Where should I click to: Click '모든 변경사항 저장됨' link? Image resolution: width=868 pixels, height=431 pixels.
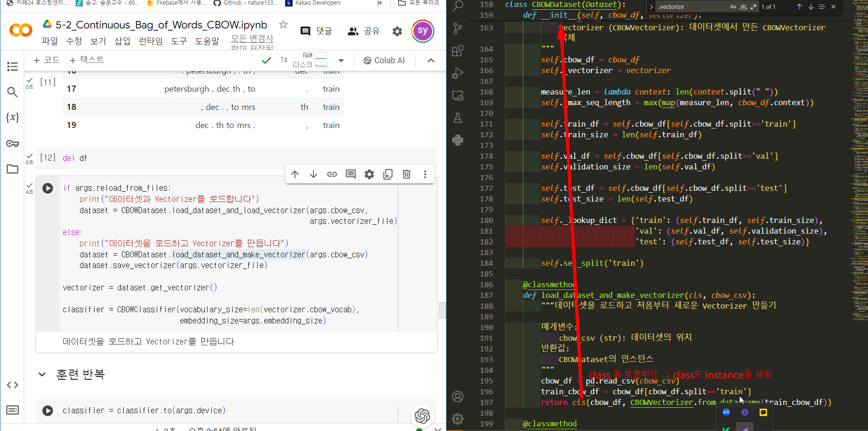(x=252, y=42)
